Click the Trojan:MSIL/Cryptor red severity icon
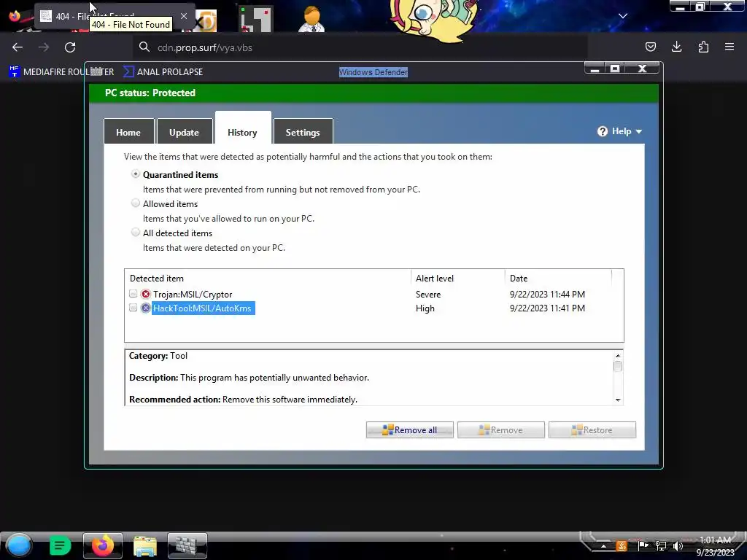The width and height of the screenshot is (747, 560). (x=146, y=294)
